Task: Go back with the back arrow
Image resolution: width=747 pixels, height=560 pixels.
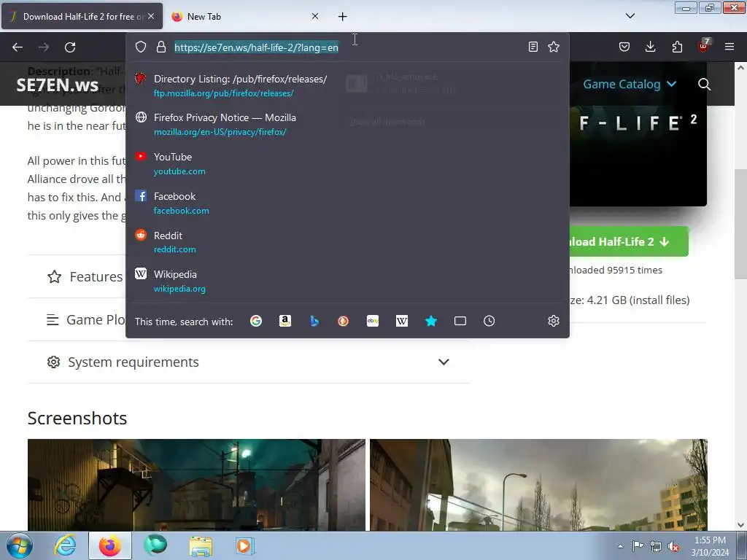Action: click(x=18, y=47)
